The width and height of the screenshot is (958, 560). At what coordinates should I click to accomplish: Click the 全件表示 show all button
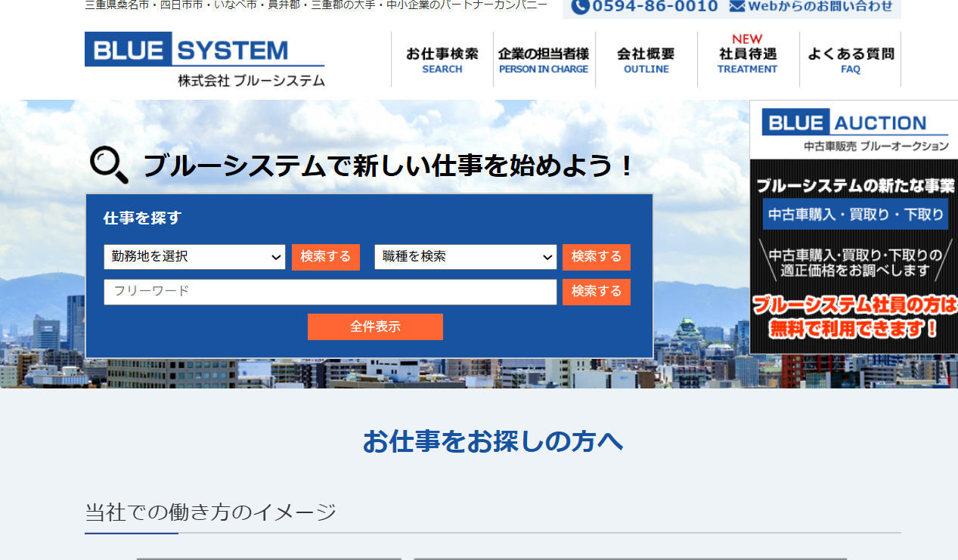375,326
